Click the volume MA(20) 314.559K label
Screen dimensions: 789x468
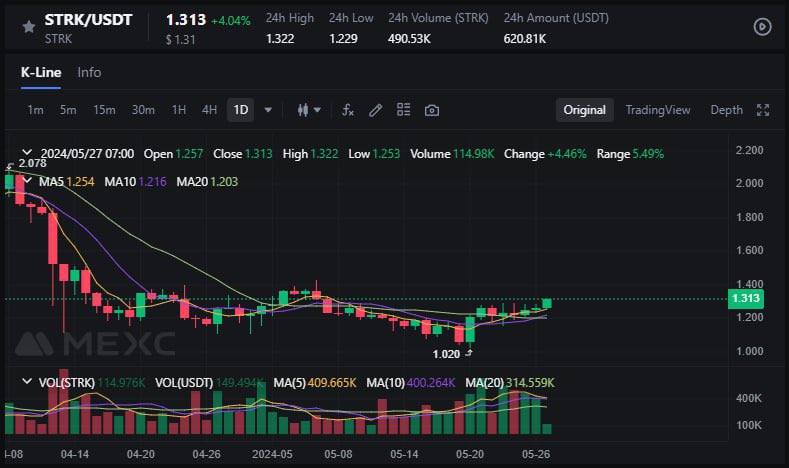[510, 383]
